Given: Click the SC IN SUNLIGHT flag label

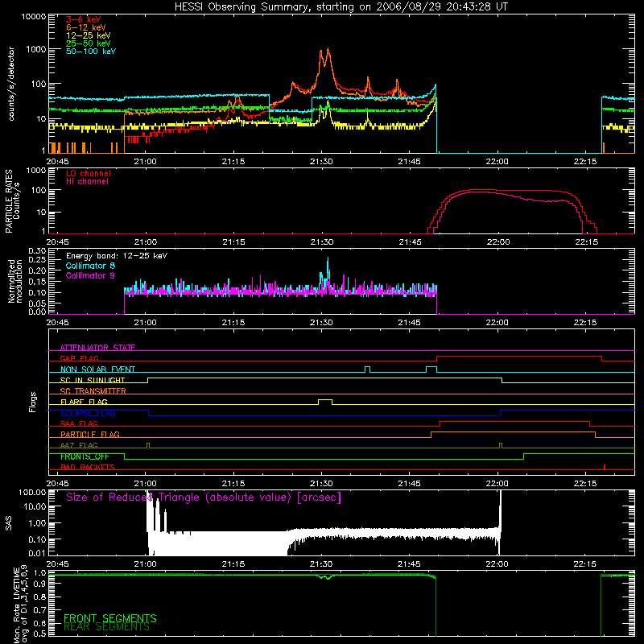Looking at the screenshot, I should point(93,380).
